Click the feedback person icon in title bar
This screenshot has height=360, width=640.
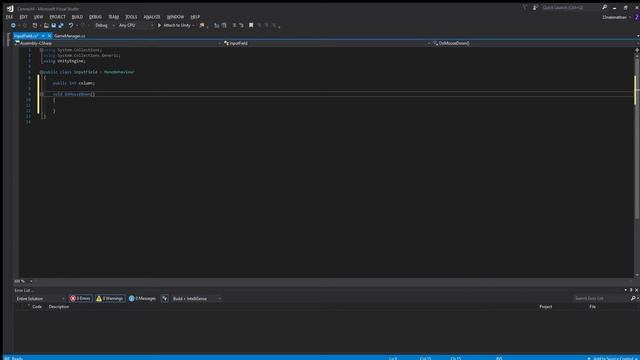click(x=535, y=7)
